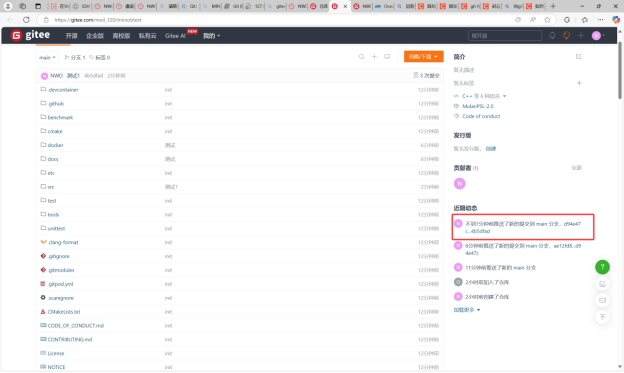Add a tag with the plus icon in sidebar
Viewport: 624px width, 373px height.
point(579,83)
